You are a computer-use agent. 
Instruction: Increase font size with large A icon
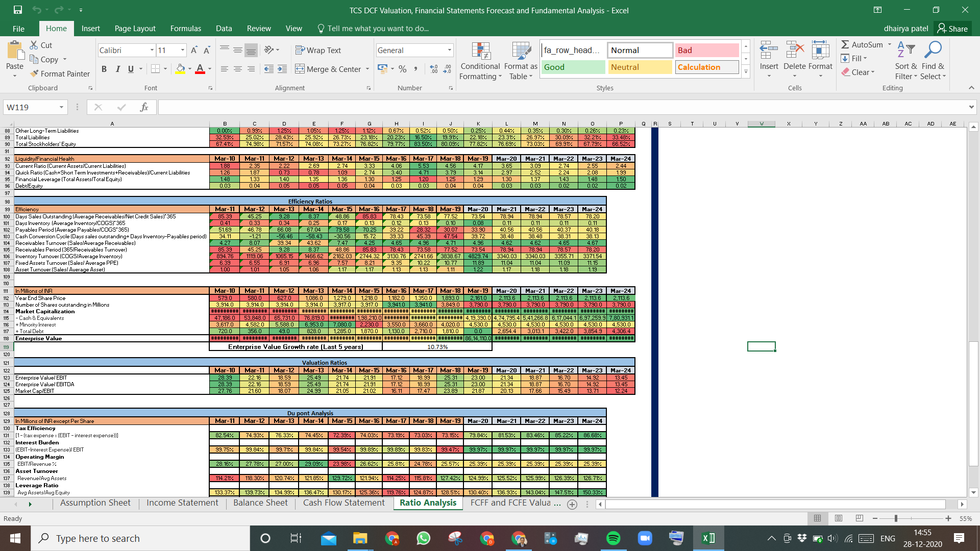[x=194, y=50]
